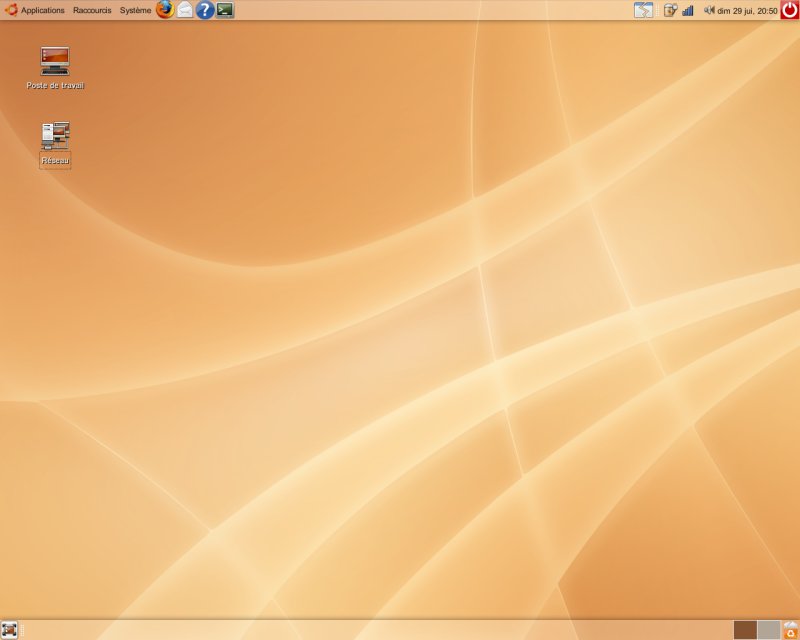
Task: Open the Système menu
Action: click(x=135, y=10)
